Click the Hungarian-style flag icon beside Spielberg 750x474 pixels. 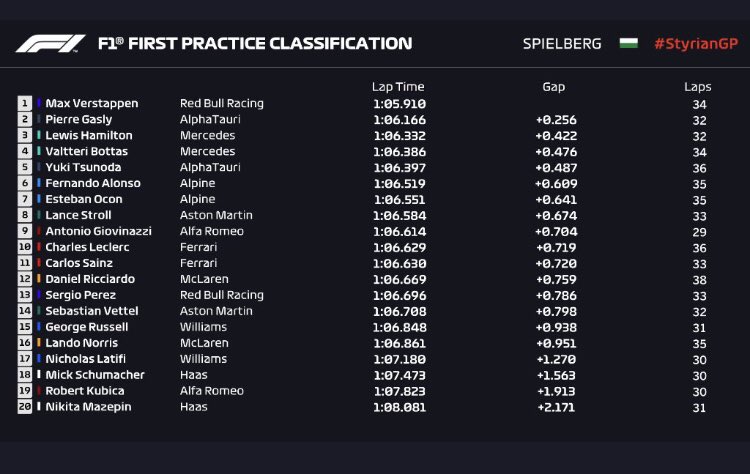coord(628,44)
